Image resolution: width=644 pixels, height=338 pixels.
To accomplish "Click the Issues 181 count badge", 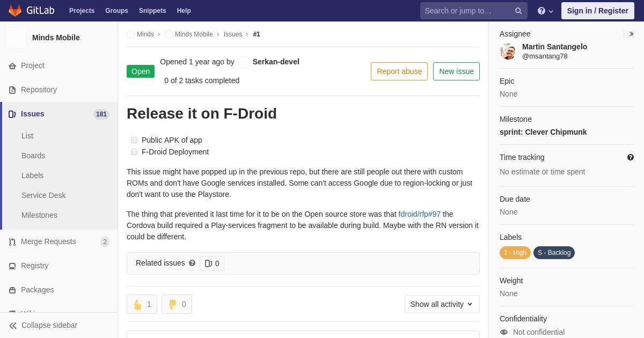I will coord(101,114).
